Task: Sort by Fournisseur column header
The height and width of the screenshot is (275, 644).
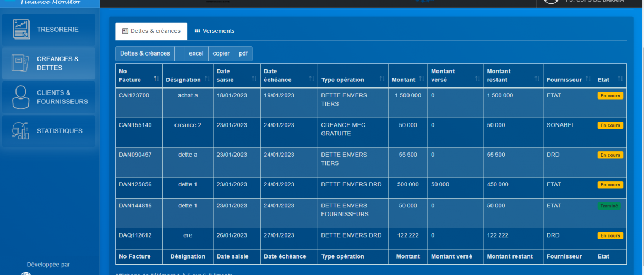Action: tap(564, 80)
